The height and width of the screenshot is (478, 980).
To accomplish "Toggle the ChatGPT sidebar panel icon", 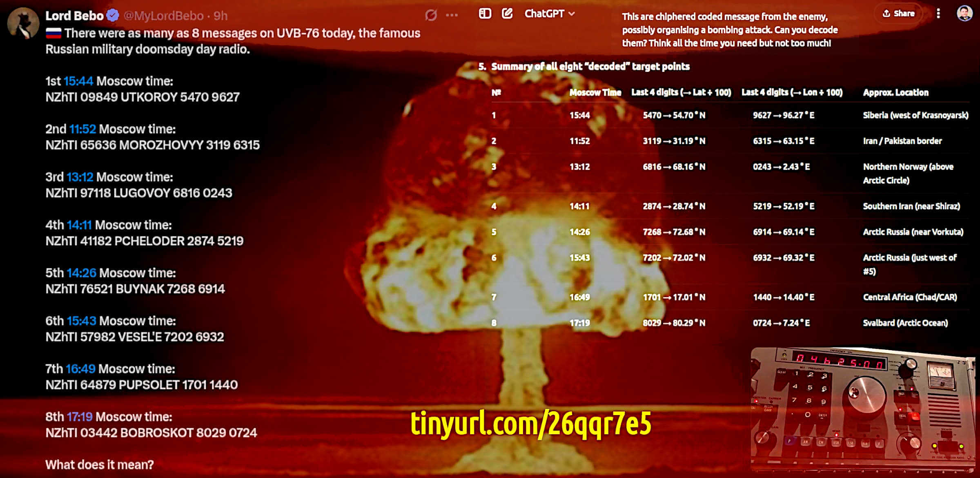I will (485, 13).
